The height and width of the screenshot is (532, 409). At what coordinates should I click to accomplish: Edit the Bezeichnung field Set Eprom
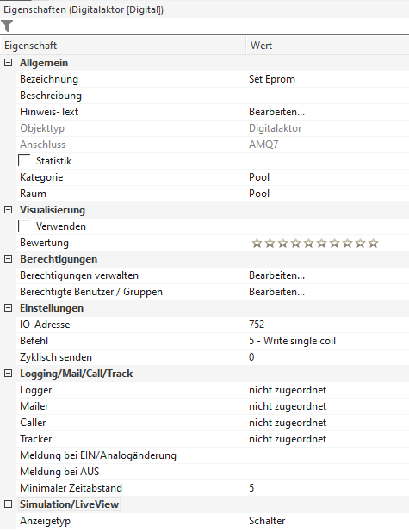click(327, 79)
